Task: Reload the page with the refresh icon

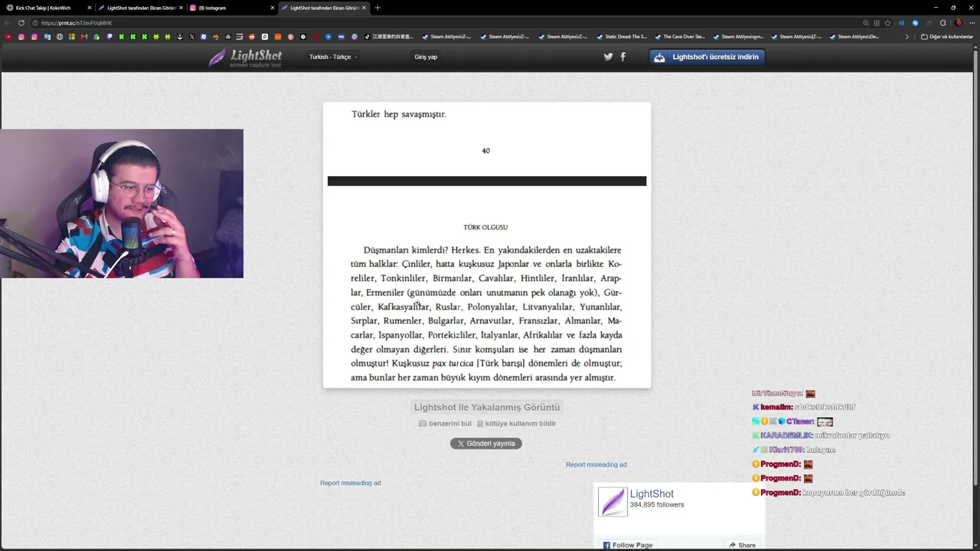Action: coord(21,23)
